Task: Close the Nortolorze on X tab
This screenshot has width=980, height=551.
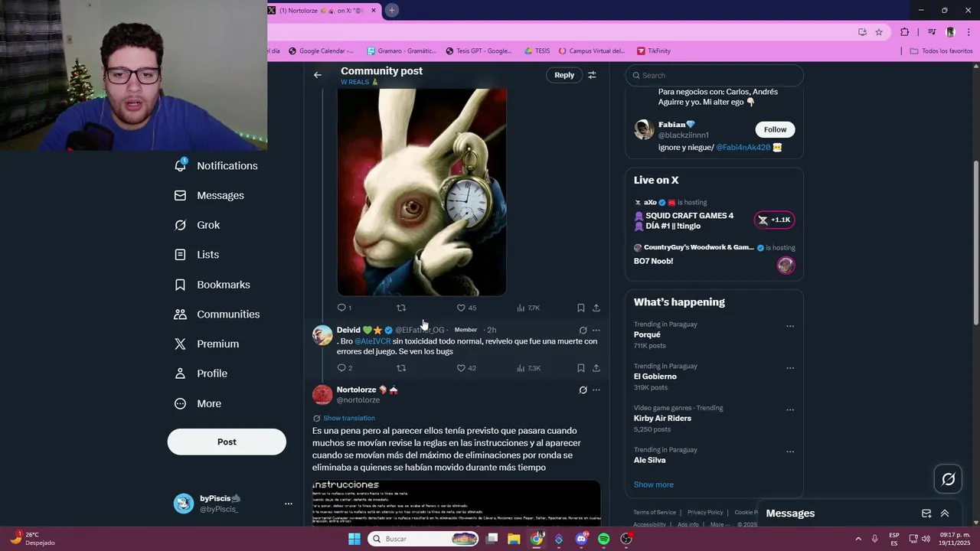Action: click(x=374, y=11)
